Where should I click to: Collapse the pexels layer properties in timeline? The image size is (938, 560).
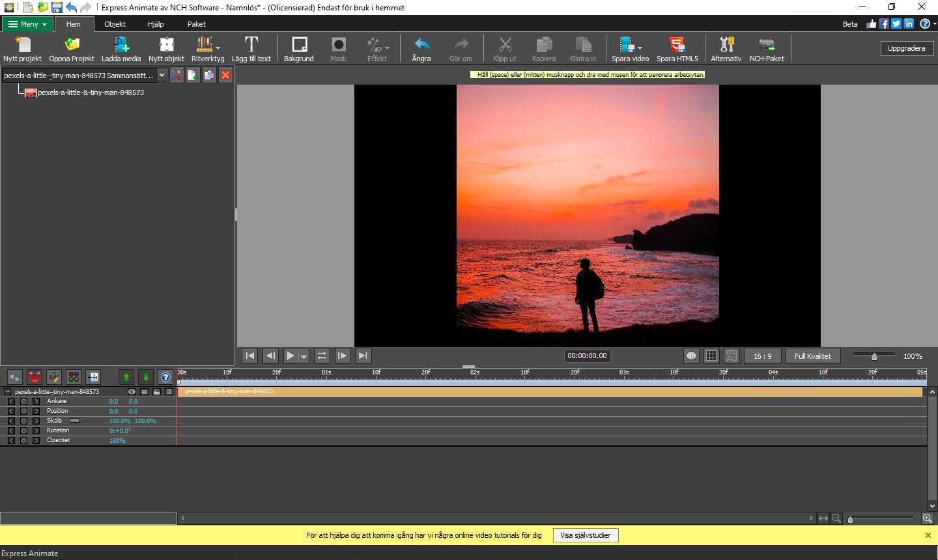8,392
